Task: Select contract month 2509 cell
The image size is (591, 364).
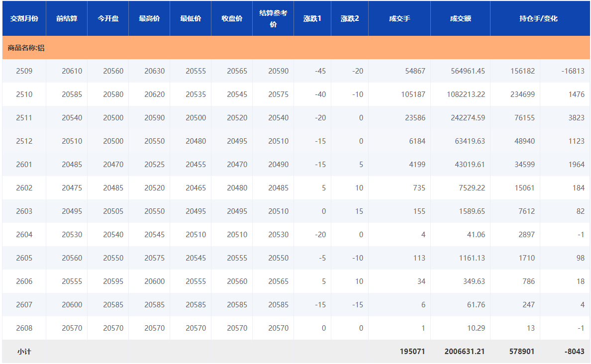Action: pyautogui.click(x=24, y=71)
